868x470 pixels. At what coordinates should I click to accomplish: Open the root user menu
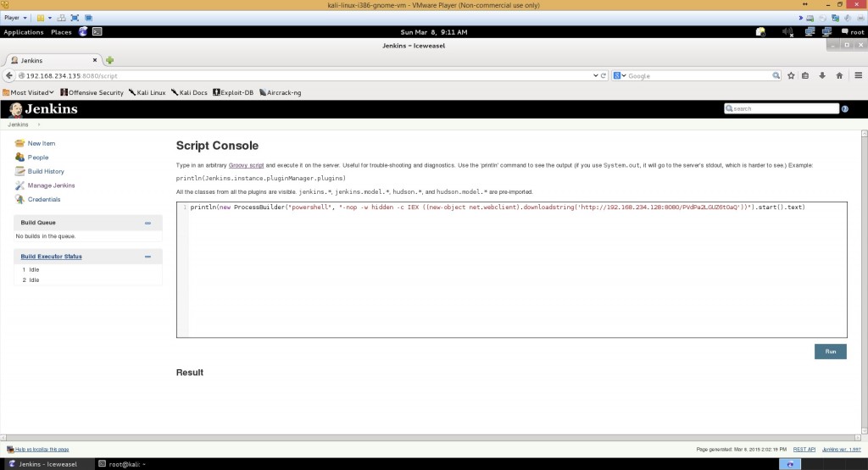[x=853, y=32]
